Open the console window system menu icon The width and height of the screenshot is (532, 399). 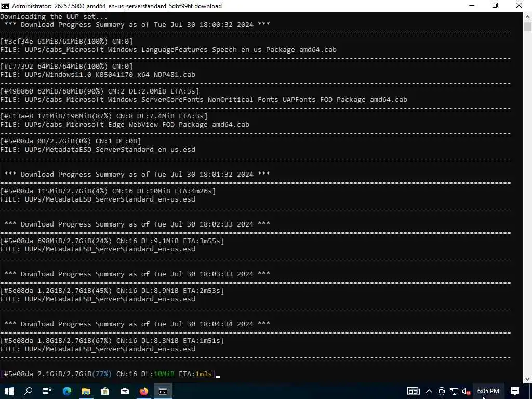point(5,6)
